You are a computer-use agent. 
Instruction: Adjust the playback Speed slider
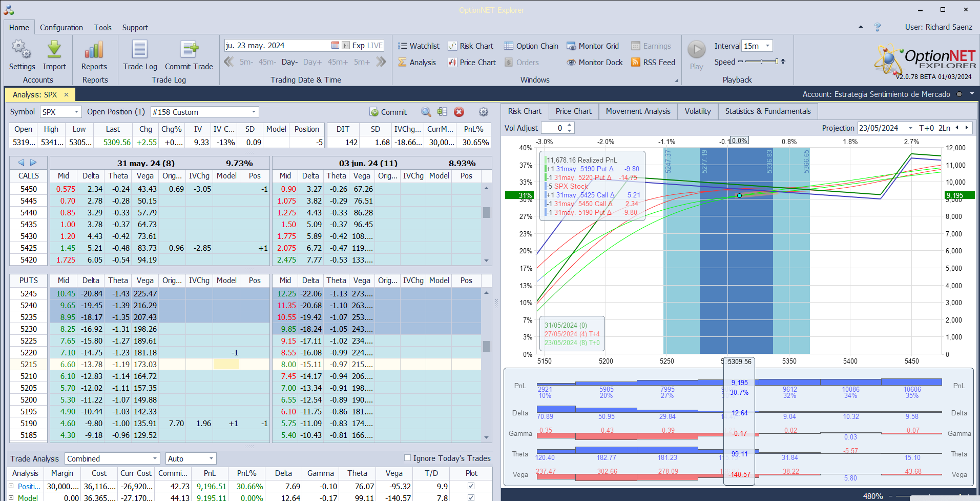tap(762, 62)
